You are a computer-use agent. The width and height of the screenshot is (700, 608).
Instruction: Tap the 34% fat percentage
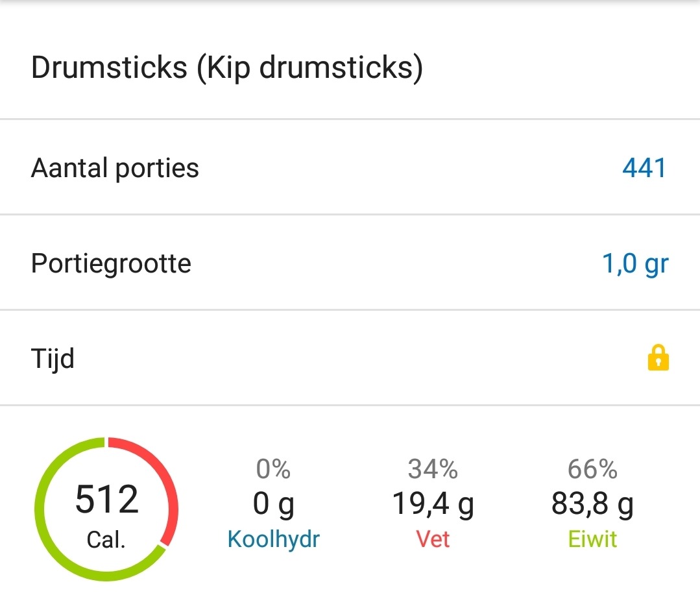[x=433, y=470]
